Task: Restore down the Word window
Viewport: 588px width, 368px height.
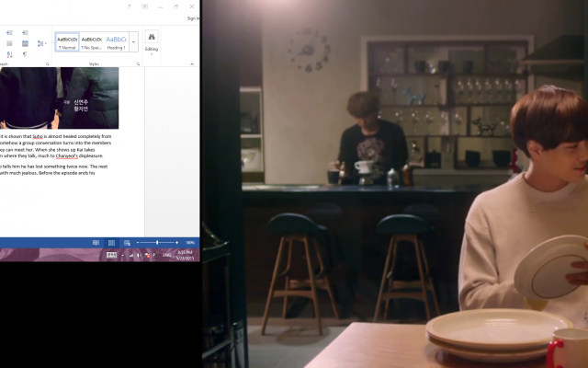Action: (175, 6)
